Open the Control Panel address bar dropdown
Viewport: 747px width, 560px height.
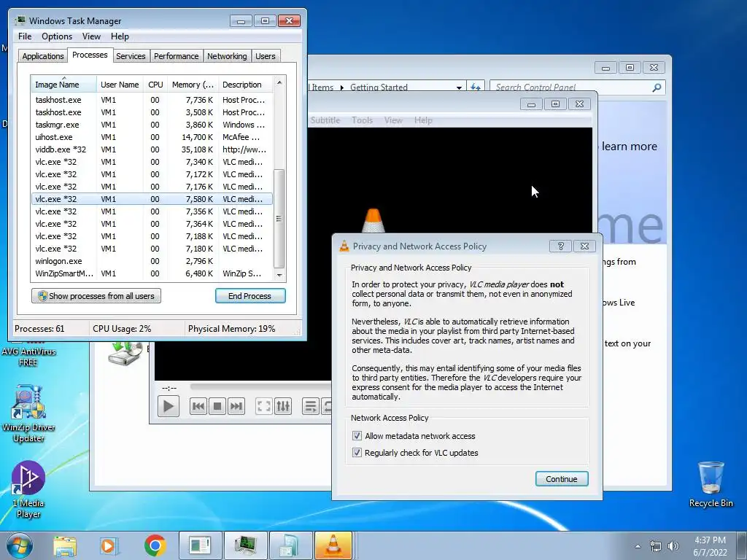point(459,87)
